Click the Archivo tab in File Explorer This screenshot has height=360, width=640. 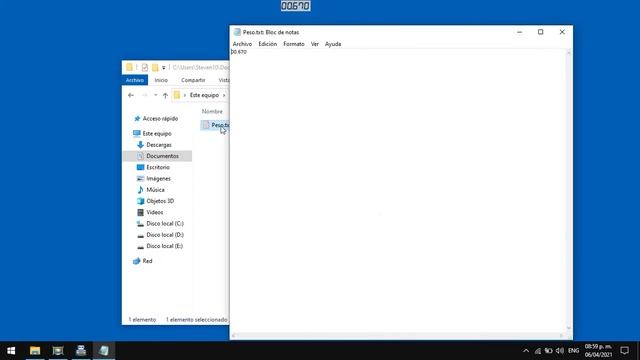tap(135, 80)
